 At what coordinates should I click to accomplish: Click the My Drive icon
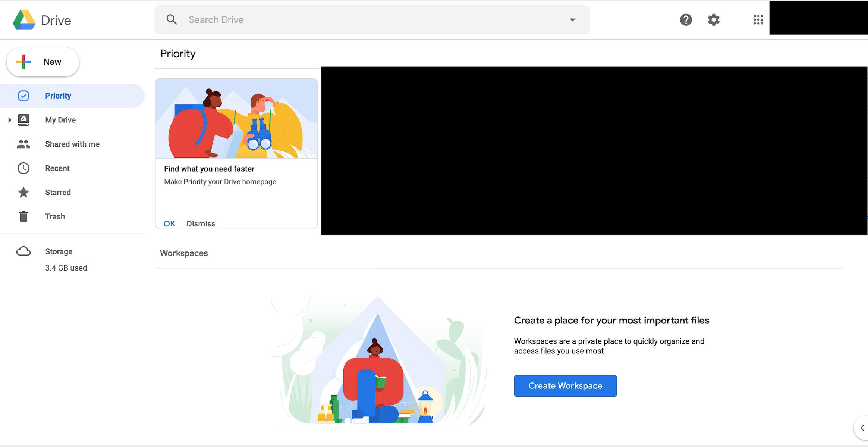point(23,119)
